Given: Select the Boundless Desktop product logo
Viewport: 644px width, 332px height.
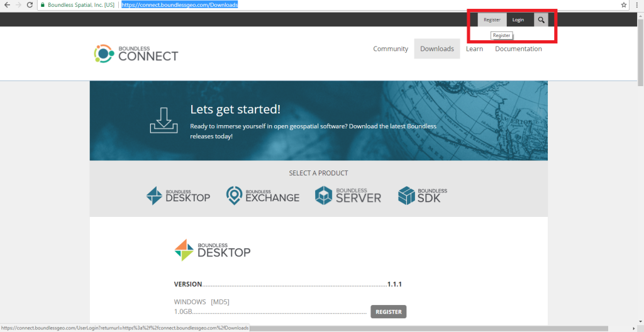Looking at the screenshot, I should (x=178, y=196).
